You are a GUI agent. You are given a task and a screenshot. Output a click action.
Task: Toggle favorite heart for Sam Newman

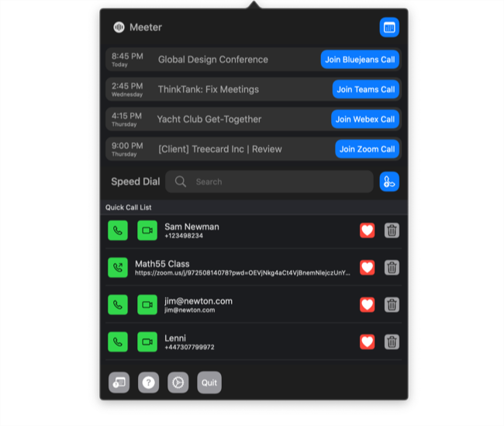[367, 230]
